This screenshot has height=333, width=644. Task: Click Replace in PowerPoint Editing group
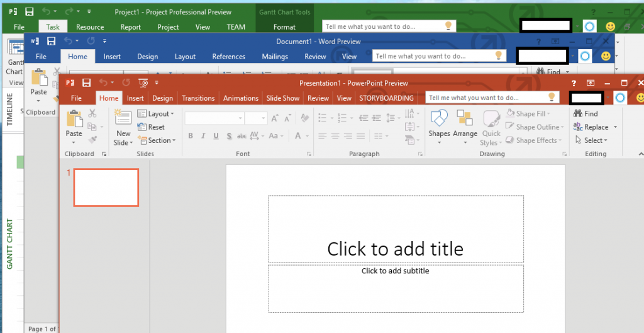pyautogui.click(x=591, y=127)
